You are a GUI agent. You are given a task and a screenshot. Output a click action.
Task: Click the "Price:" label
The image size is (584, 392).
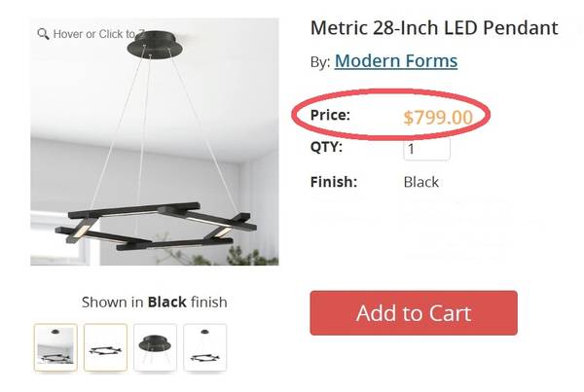[330, 116]
